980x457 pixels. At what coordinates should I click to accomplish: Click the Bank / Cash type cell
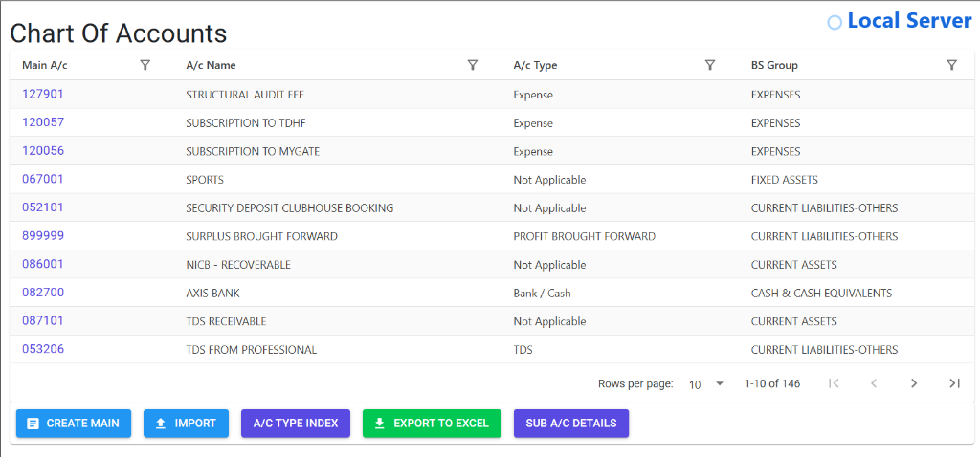click(543, 294)
